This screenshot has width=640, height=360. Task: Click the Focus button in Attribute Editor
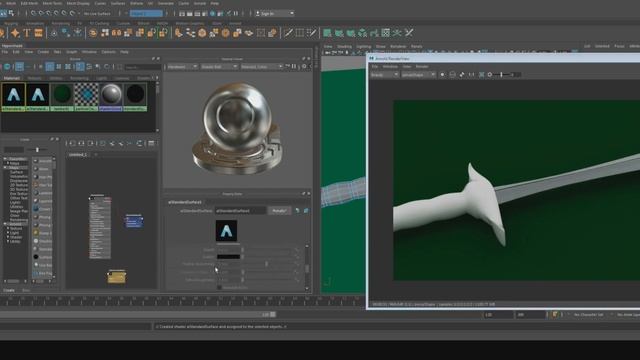[619, 47]
